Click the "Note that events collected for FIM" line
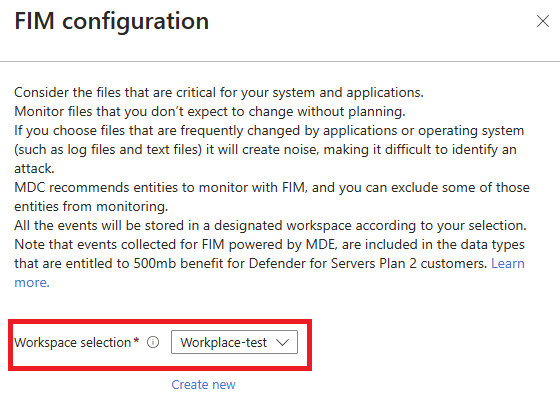The image size is (560, 398). pos(269,244)
